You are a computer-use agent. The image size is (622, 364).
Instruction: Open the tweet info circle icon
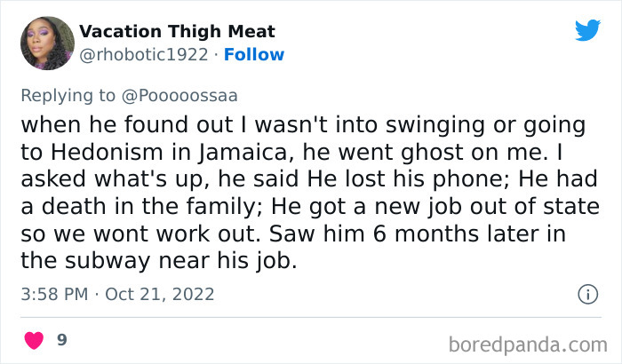tap(586, 293)
